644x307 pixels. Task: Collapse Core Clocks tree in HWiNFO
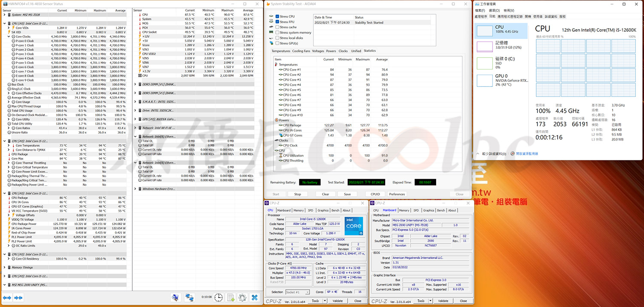pos(9,36)
